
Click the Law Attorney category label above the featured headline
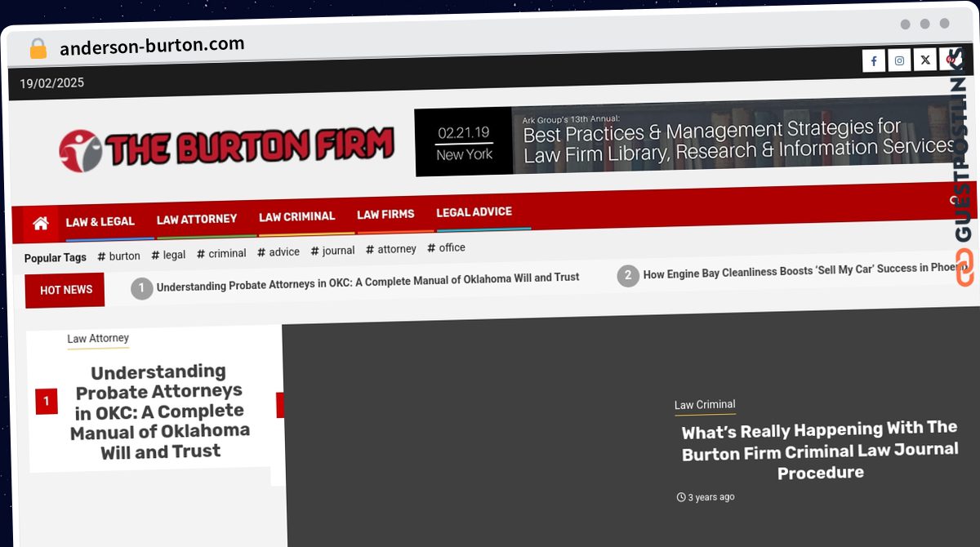[x=98, y=338]
